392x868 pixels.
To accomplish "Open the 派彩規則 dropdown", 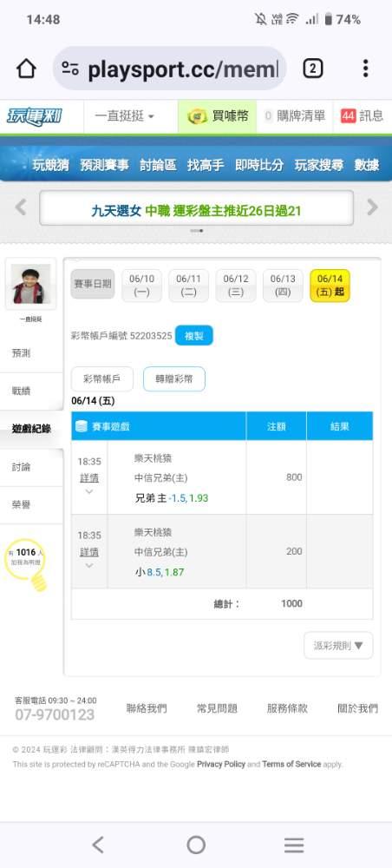I will 338,646.
